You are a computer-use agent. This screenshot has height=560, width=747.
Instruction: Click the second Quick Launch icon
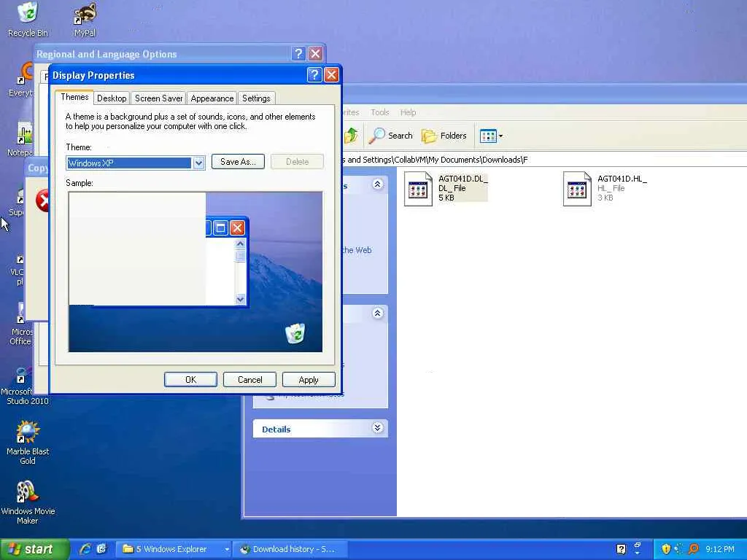pos(101,549)
